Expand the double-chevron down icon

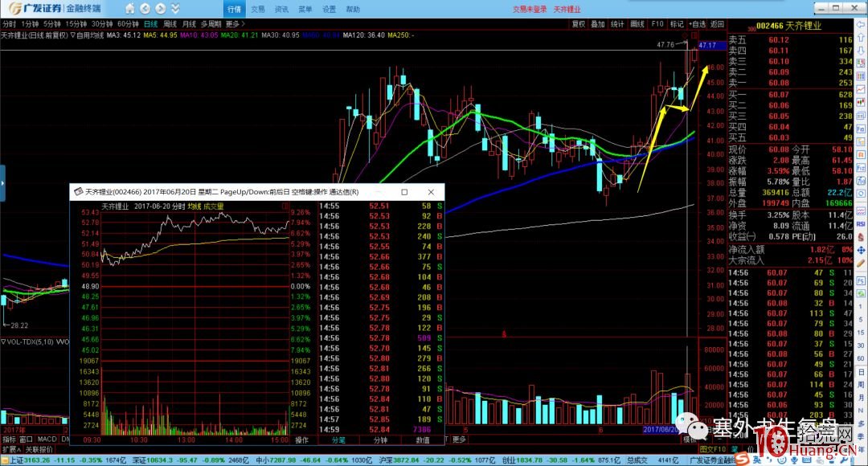175,9
